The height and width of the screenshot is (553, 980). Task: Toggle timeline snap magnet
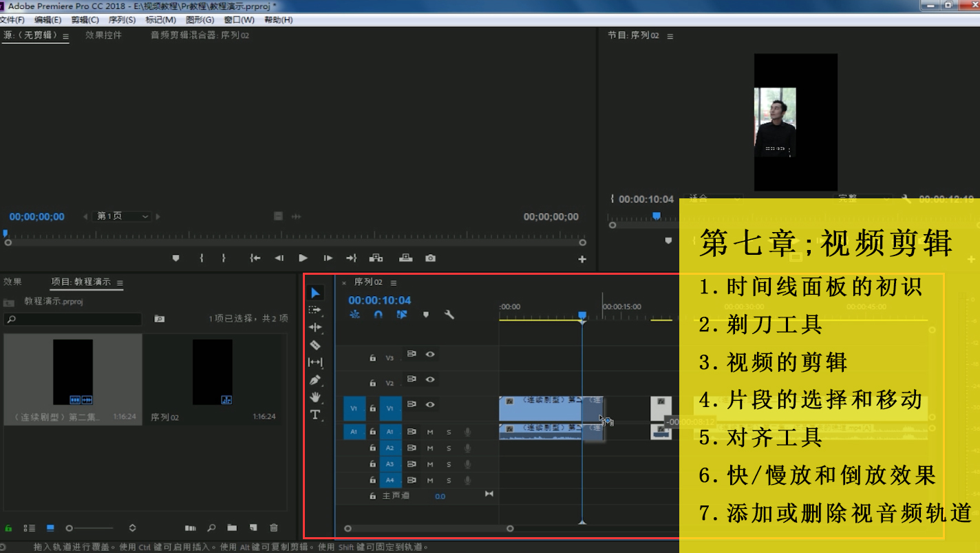click(x=378, y=315)
